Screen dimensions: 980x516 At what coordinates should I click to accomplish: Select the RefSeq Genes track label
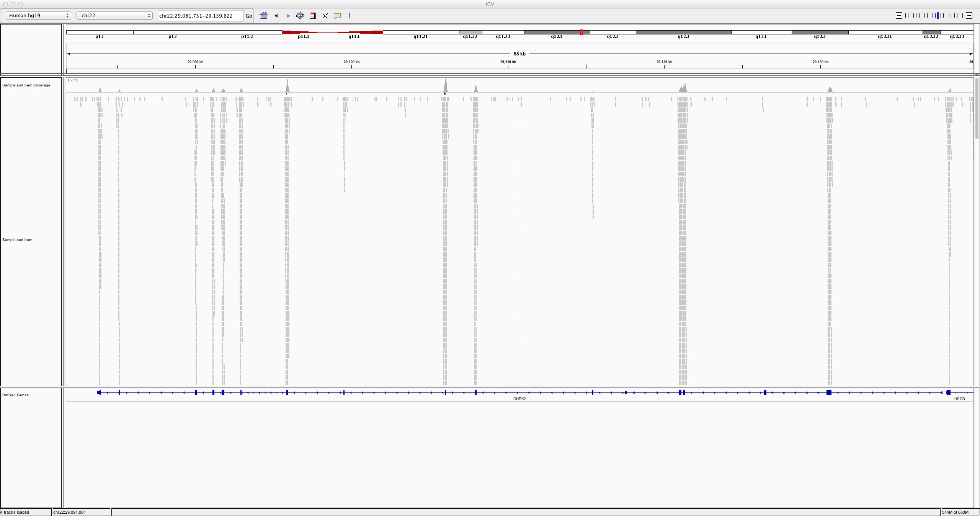pyautogui.click(x=15, y=395)
